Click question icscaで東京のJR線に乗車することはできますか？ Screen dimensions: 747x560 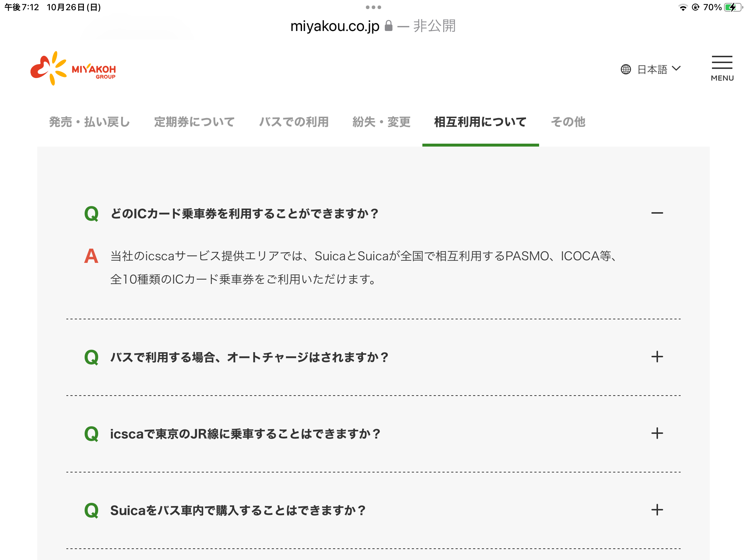245,434
